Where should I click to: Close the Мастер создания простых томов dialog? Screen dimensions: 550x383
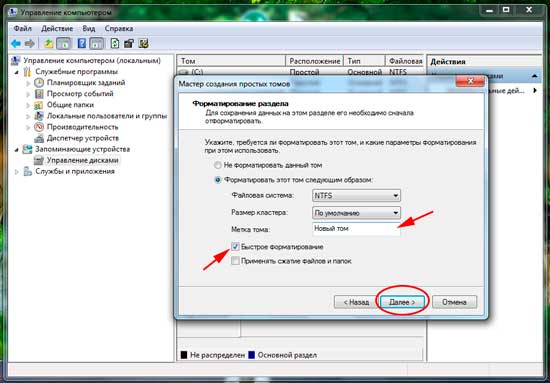tap(470, 82)
